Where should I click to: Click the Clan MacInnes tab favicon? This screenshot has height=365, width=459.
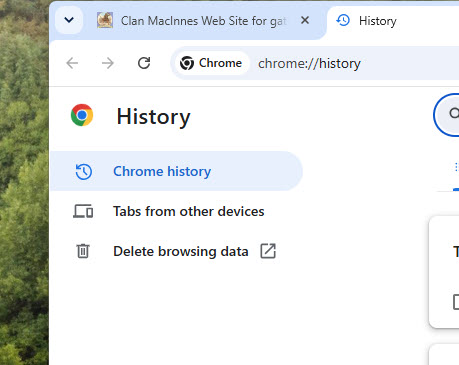(105, 20)
